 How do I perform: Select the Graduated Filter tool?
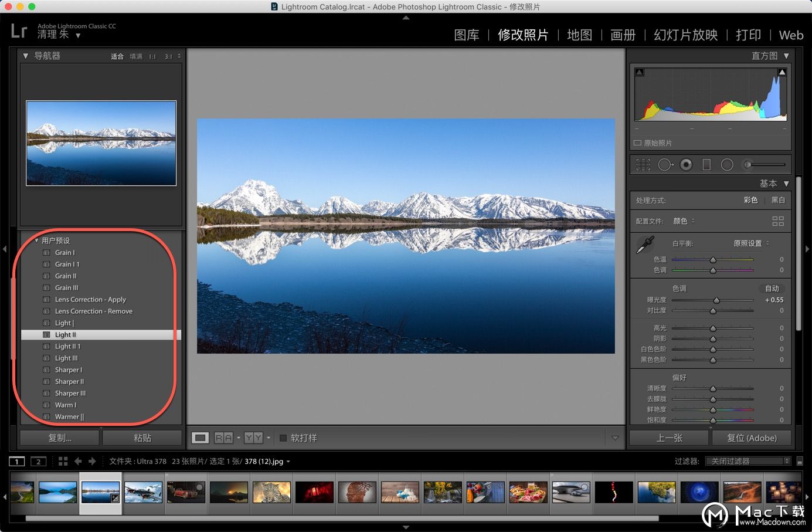click(x=706, y=165)
